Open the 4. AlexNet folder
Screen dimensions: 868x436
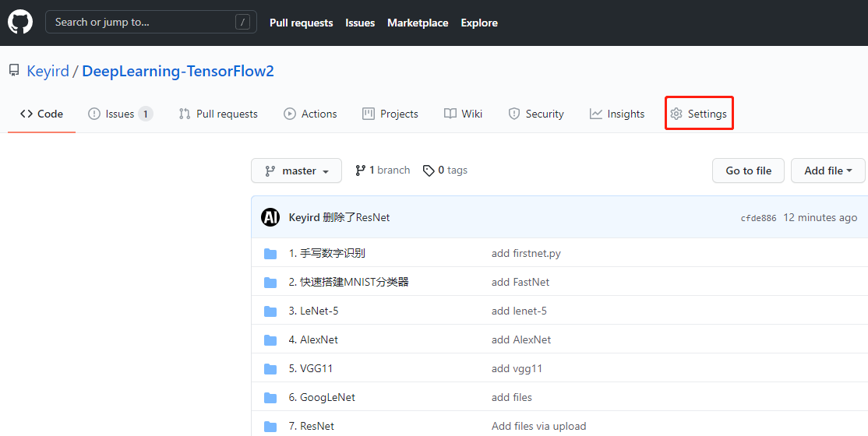312,339
